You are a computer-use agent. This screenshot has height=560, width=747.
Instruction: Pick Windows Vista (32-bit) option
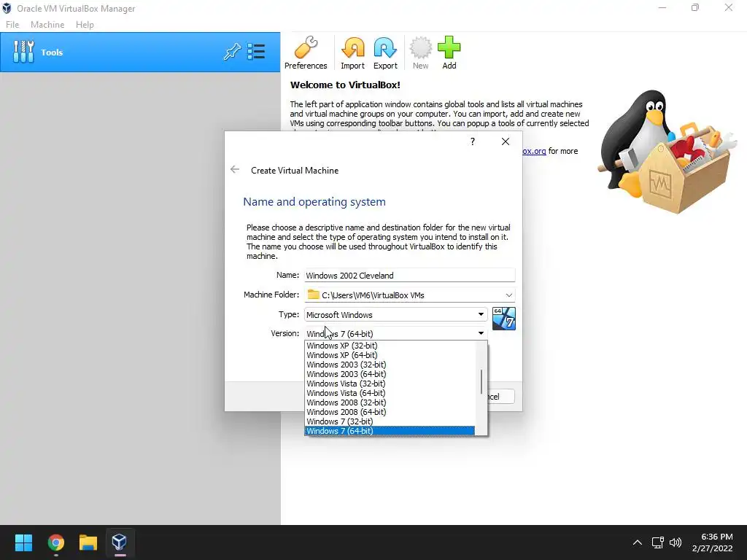coord(390,384)
